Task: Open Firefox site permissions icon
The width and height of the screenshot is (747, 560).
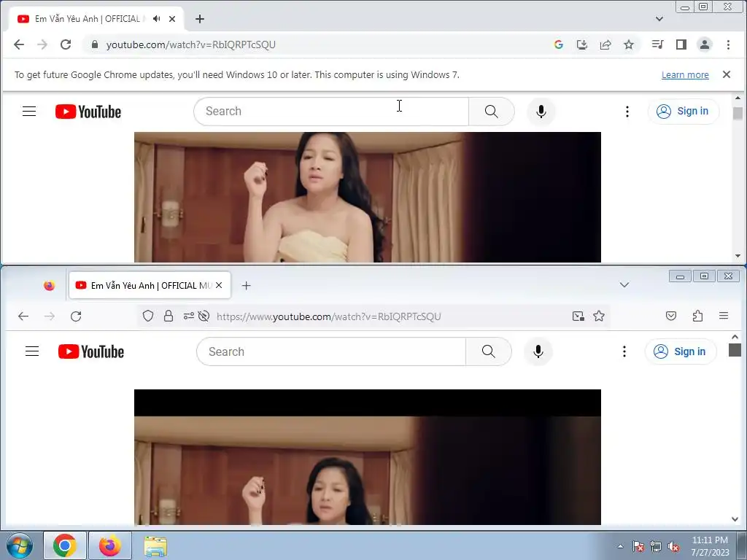Action: pyautogui.click(x=189, y=316)
